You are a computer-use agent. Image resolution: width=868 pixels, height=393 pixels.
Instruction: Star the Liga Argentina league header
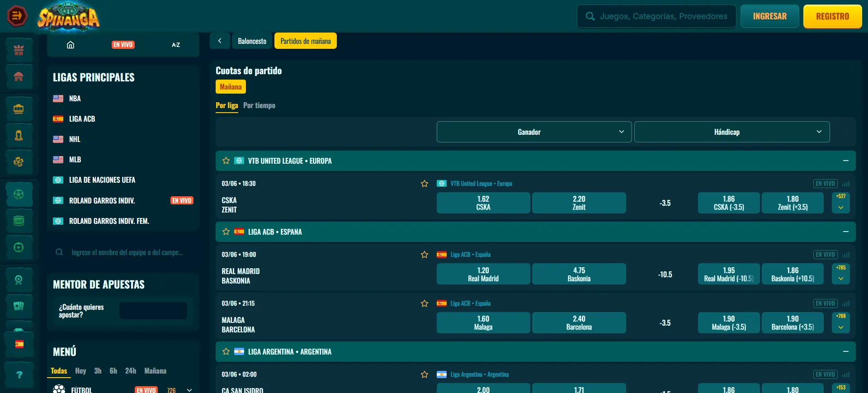(x=226, y=351)
